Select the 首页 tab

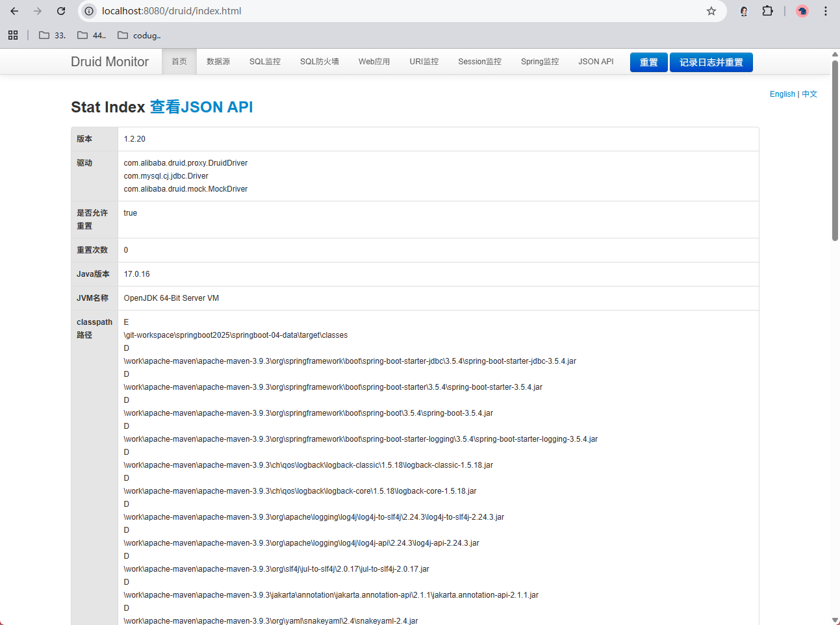point(179,62)
